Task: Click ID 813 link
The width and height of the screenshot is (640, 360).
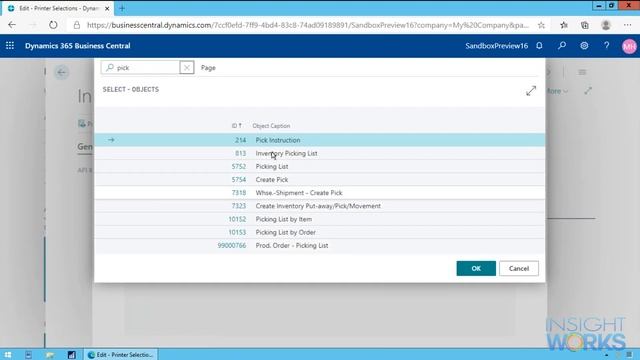Action: [x=240, y=153]
